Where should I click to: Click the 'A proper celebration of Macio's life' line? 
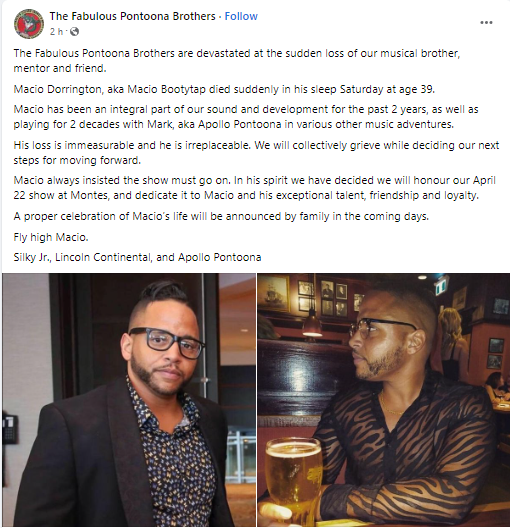(x=221, y=216)
